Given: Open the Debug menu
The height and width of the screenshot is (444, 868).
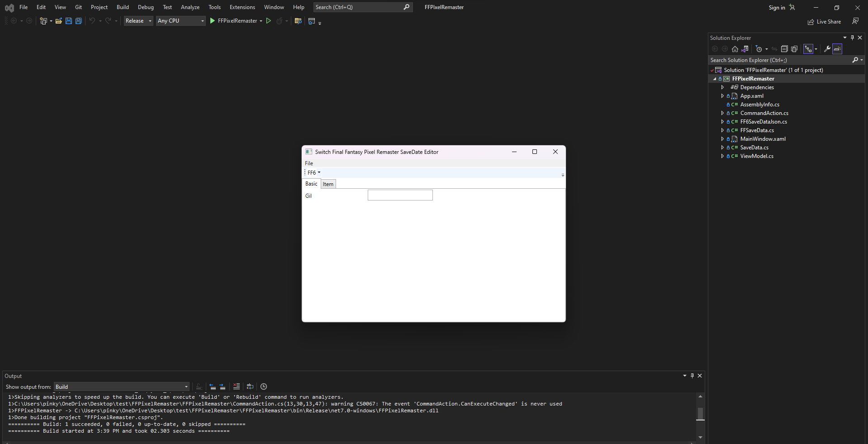Looking at the screenshot, I should click(x=146, y=7).
